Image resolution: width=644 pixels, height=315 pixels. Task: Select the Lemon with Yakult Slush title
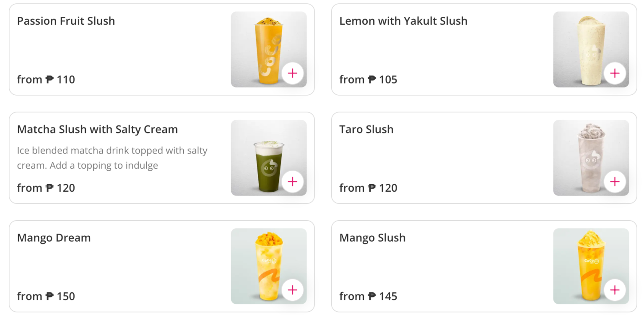[403, 21]
